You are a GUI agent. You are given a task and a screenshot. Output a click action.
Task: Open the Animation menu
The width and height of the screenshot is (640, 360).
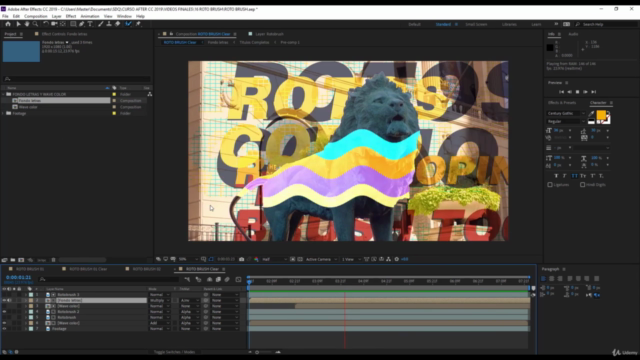pyautogui.click(x=90, y=16)
